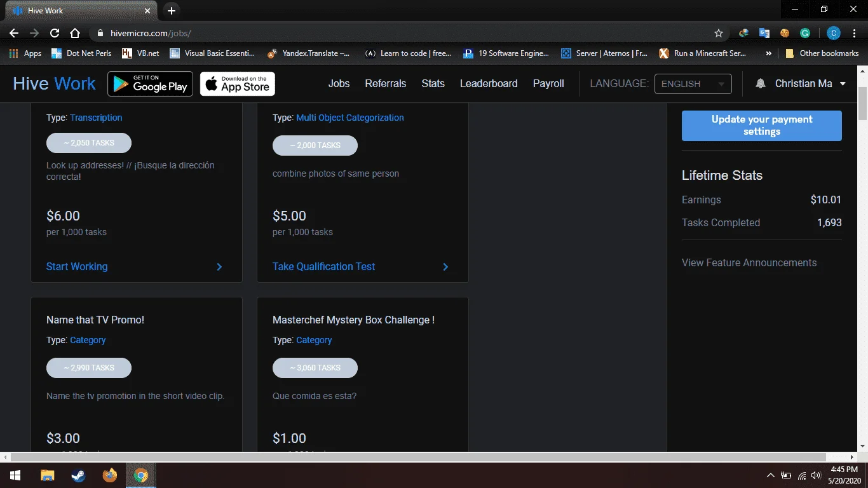Viewport: 868px width, 488px height.
Task: Open the Dot Net Perls bookmark
Action: 81,53
